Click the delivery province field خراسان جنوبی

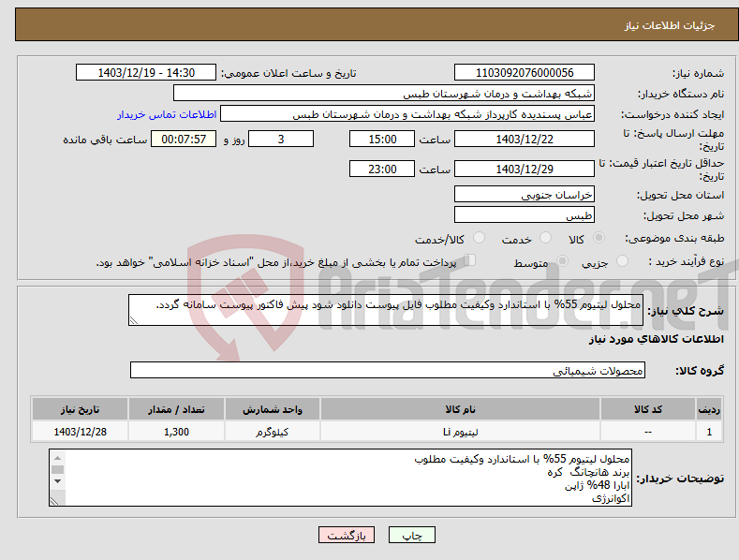point(525,194)
